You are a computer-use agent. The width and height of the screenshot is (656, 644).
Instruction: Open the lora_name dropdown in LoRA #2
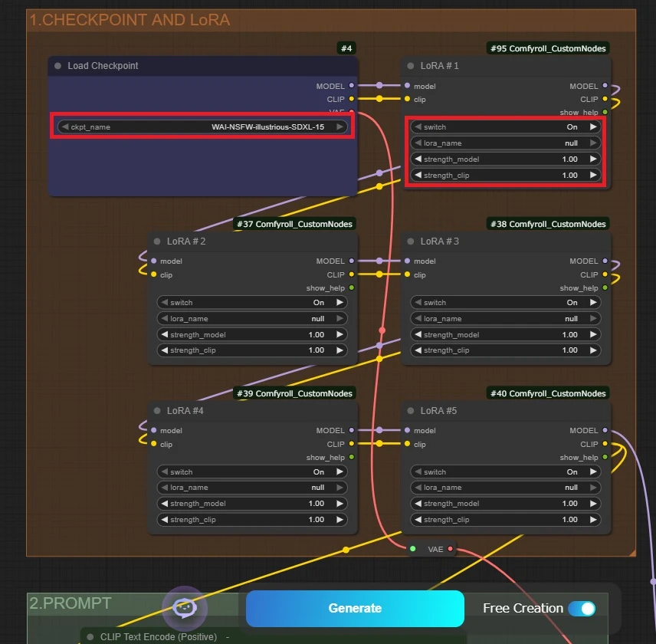[x=252, y=319]
